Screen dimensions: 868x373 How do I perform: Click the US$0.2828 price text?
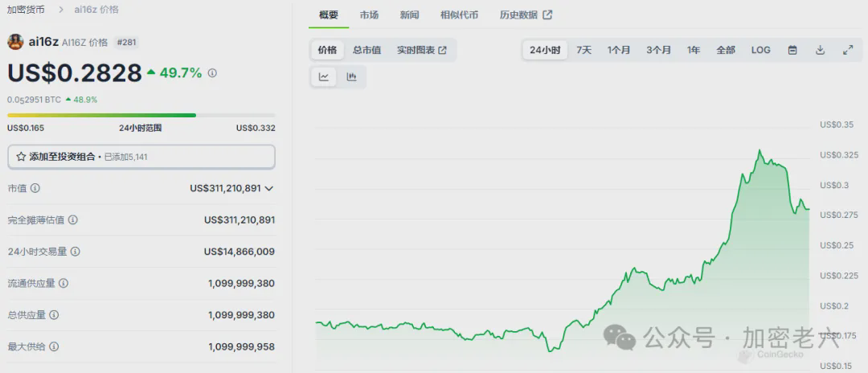click(75, 72)
